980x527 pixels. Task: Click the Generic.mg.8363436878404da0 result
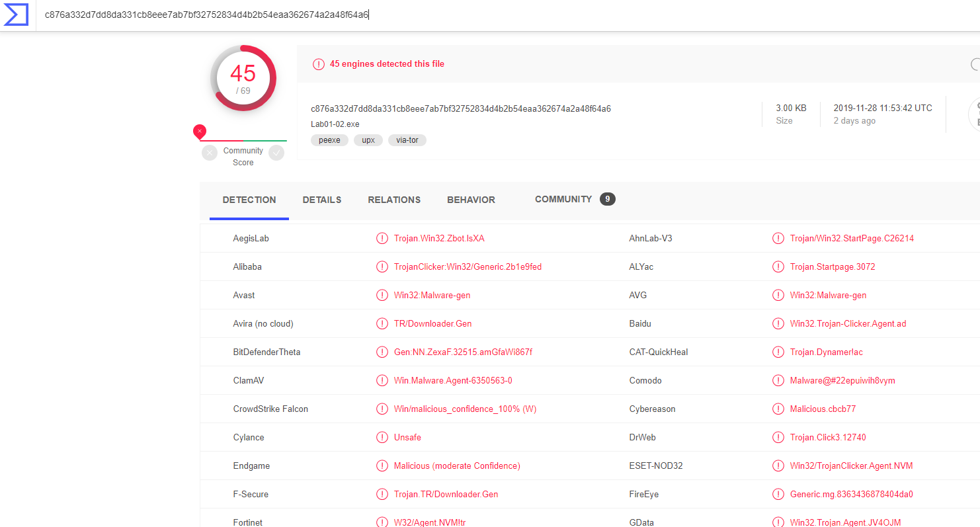click(851, 494)
